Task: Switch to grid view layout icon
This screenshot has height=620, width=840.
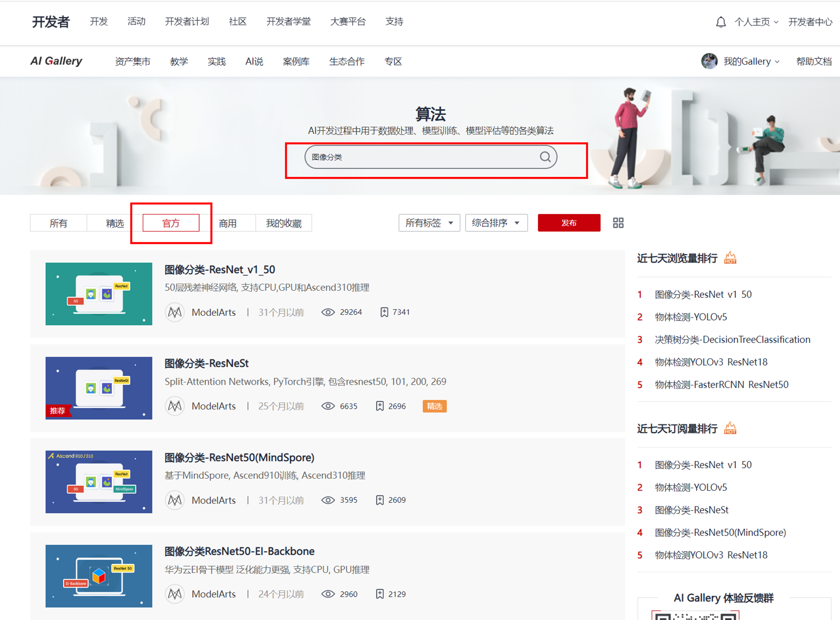Action: click(618, 223)
